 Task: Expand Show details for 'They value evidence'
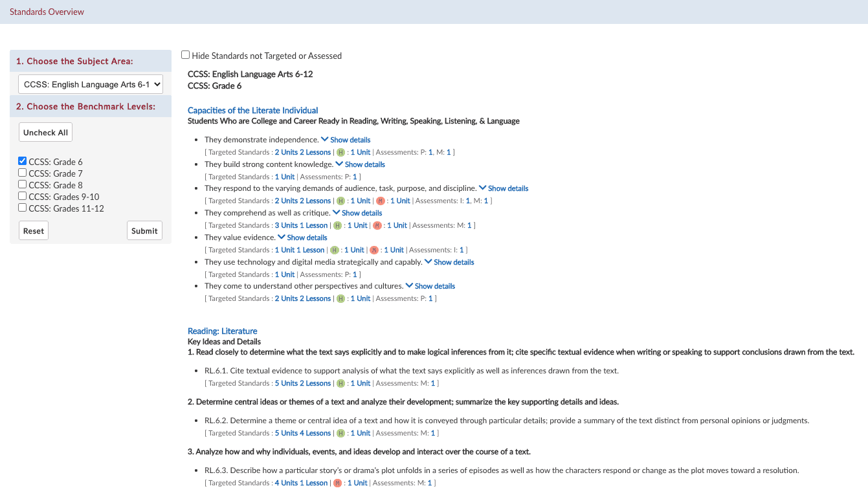[x=302, y=237]
